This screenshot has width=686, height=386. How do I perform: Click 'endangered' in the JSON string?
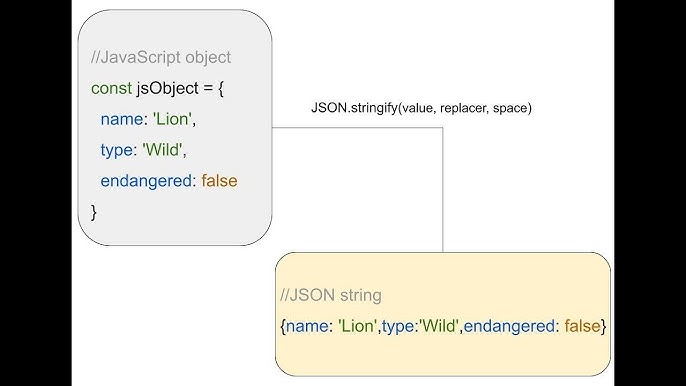(x=509, y=326)
